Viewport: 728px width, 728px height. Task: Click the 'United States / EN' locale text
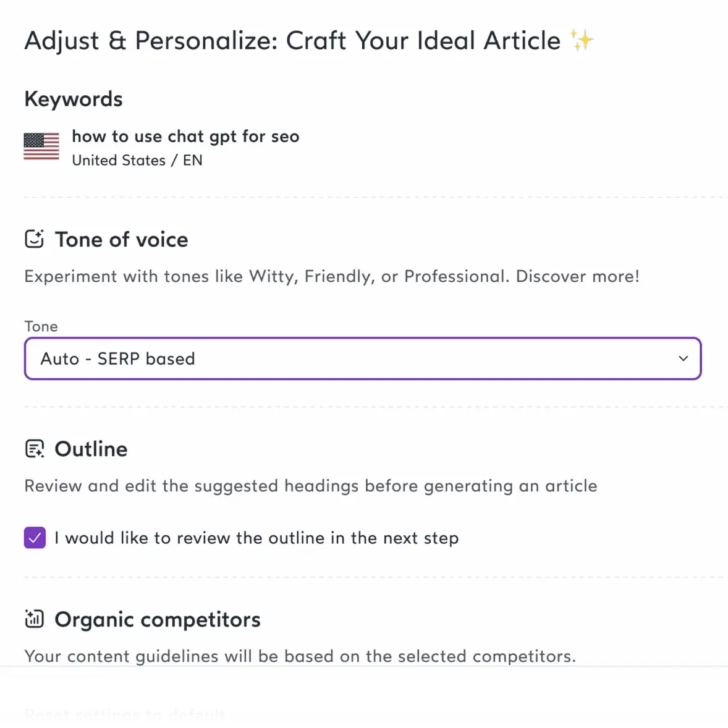[137, 161]
